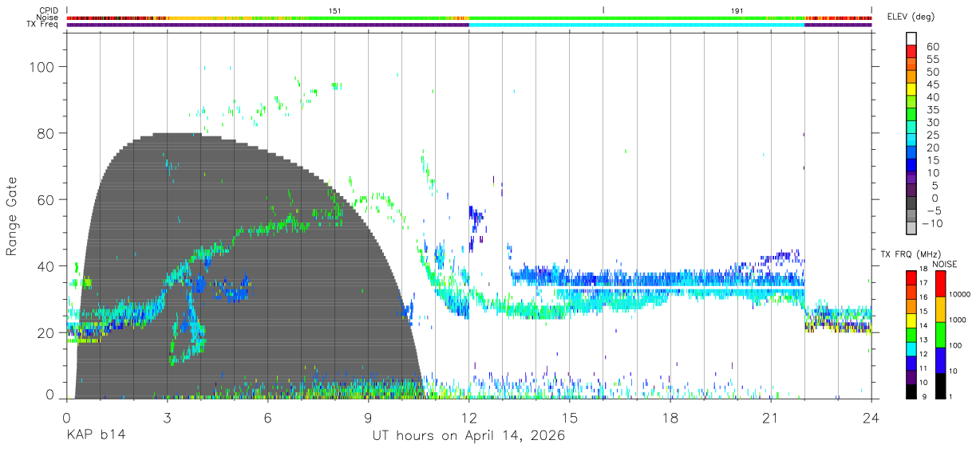The image size is (980, 452).
Task: Select the CPID value 191
Action: pos(737,10)
